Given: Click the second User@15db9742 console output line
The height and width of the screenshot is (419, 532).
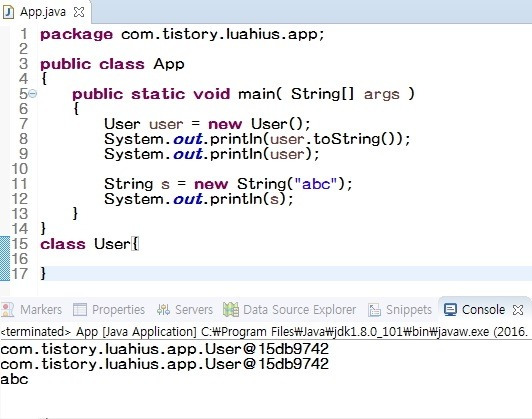Looking at the screenshot, I should (x=165, y=364).
